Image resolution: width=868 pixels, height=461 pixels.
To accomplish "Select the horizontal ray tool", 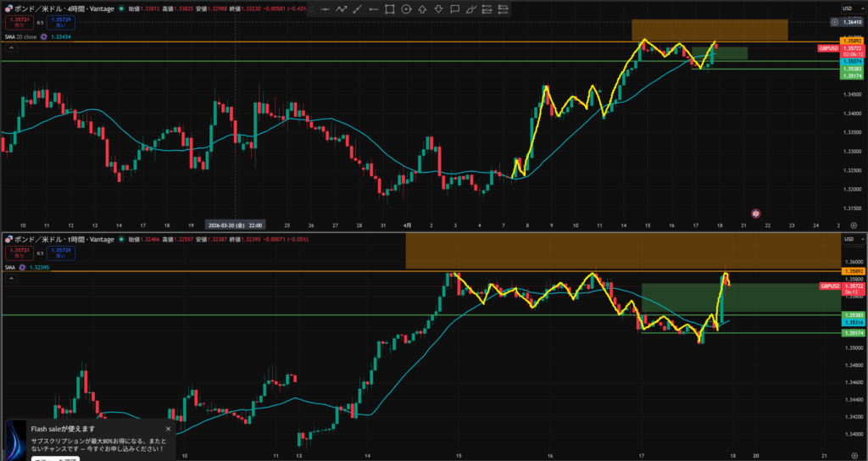I will click(x=373, y=9).
